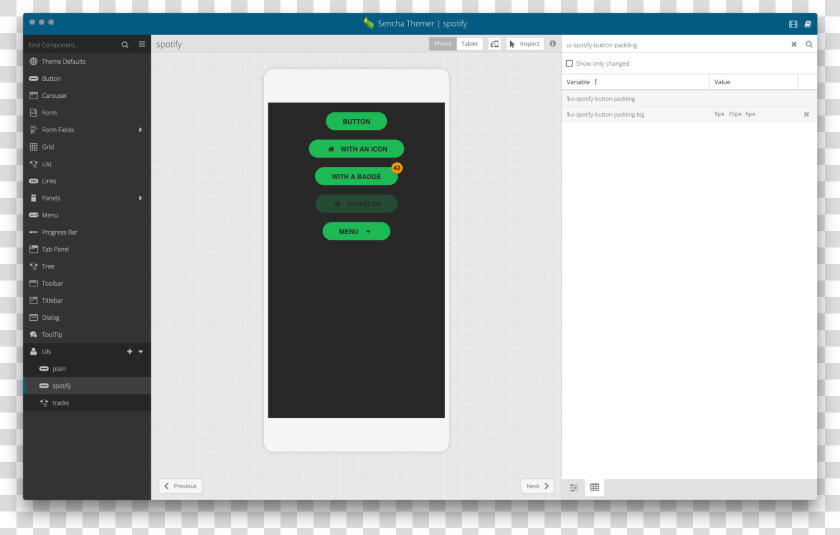Clear the variable search with the X icon

click(794, 44)
